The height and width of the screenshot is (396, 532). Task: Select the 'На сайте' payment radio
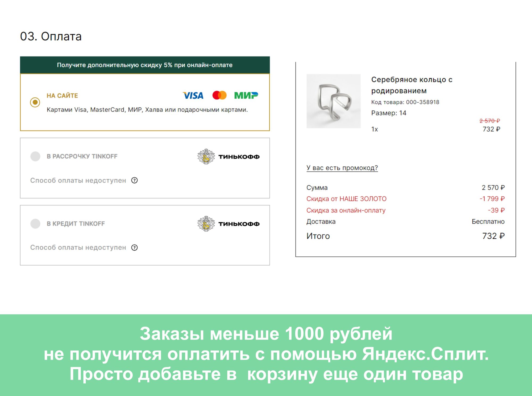tap(35, 102)
